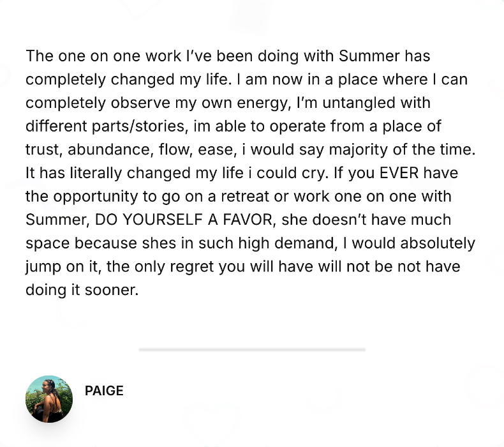The height and width of the screenshot is (447, 504).
Task: Click the gray horizontal divider line
Action: click(252, 349)
